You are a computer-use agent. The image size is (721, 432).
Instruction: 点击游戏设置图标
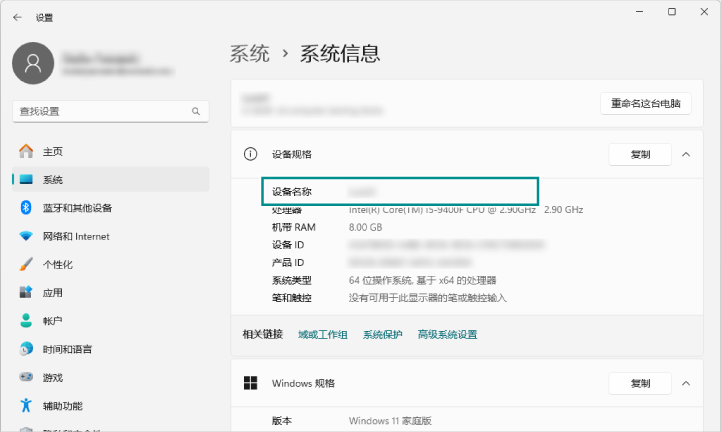click(26, 378)
